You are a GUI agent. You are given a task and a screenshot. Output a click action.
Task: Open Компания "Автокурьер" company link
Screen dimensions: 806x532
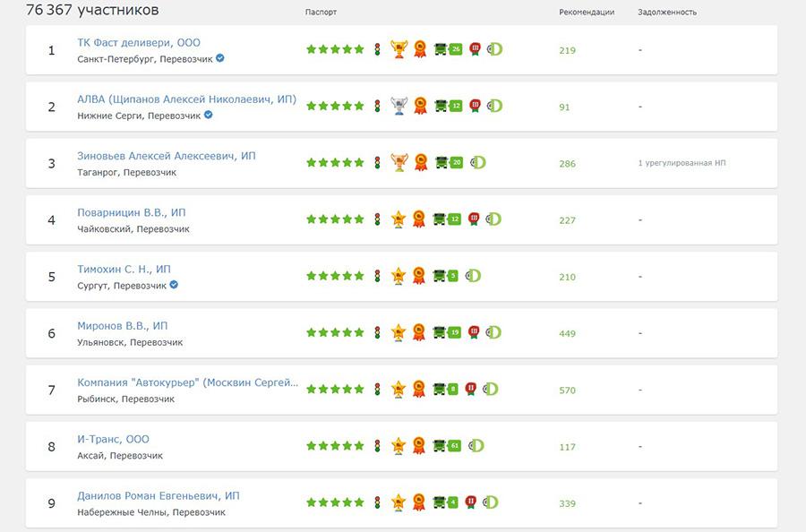coord(188,382)
